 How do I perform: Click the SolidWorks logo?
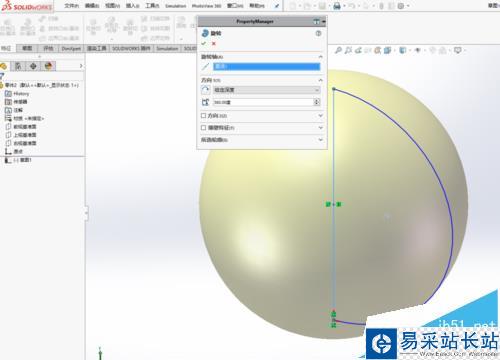(27, 6)
